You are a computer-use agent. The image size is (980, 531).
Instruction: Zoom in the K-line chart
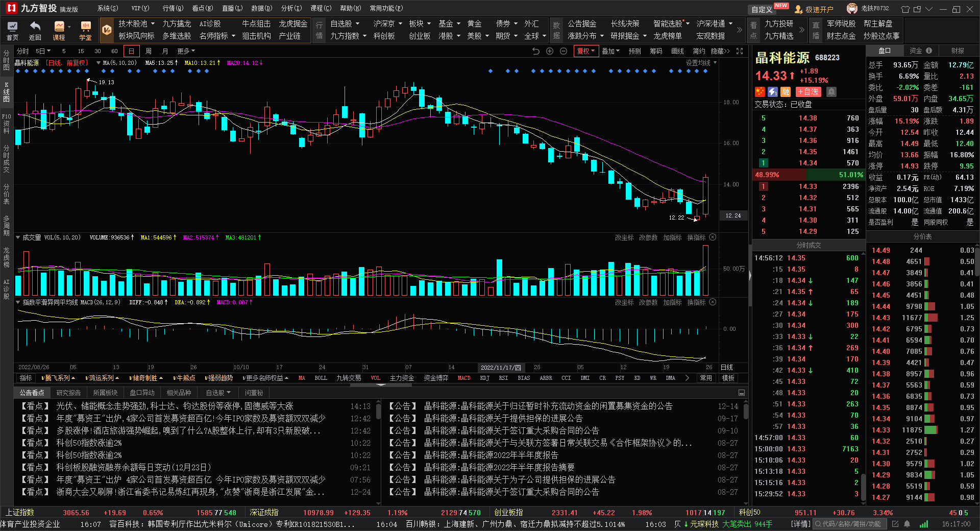tap(550, 51)
